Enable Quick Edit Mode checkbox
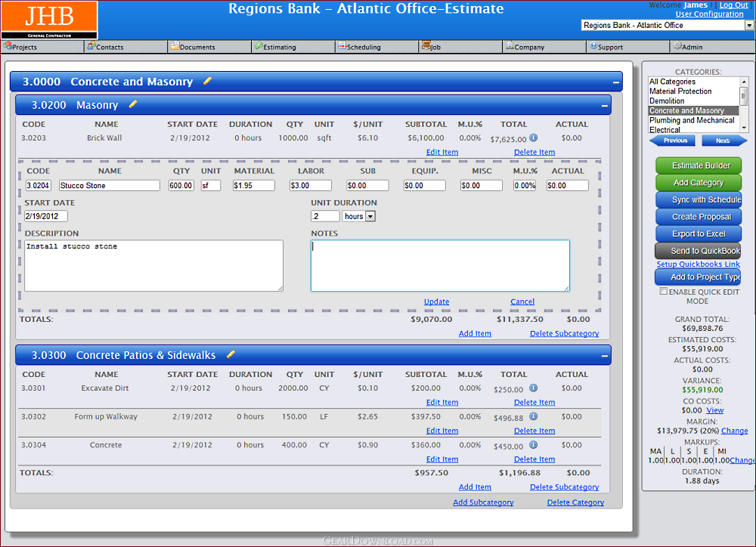Screen dimensions: 756x547 coord(664,291)
